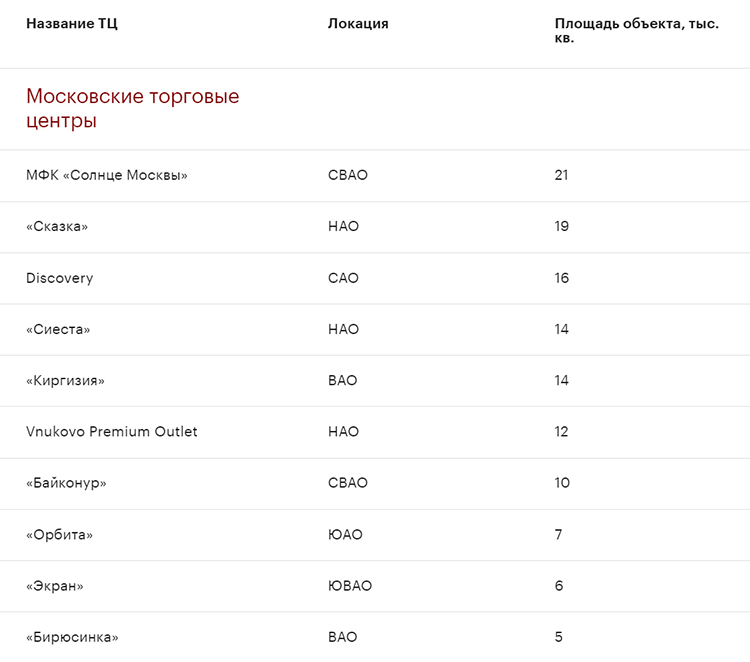Select area value 12 for Vnukovo outlet
The image size is (750, 662).
click(x=562, y=432)
